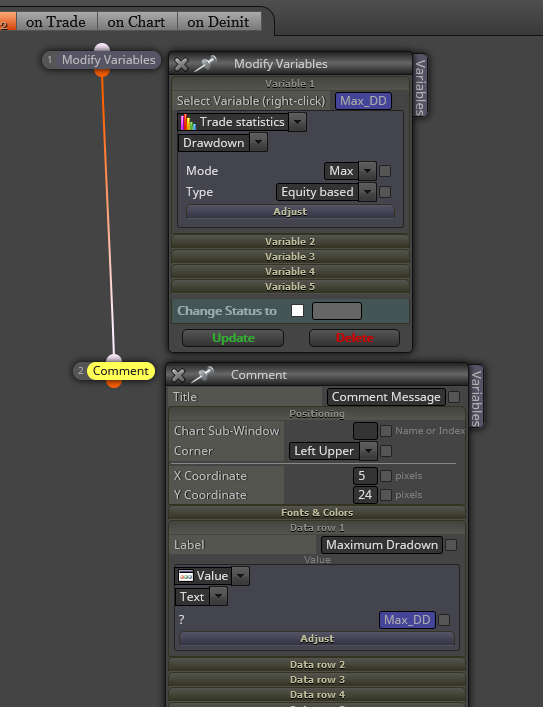The height and width of the screenshot is (707, 544).
Task: Open the Trade statistics dropdown
Action: click(298, 122)
